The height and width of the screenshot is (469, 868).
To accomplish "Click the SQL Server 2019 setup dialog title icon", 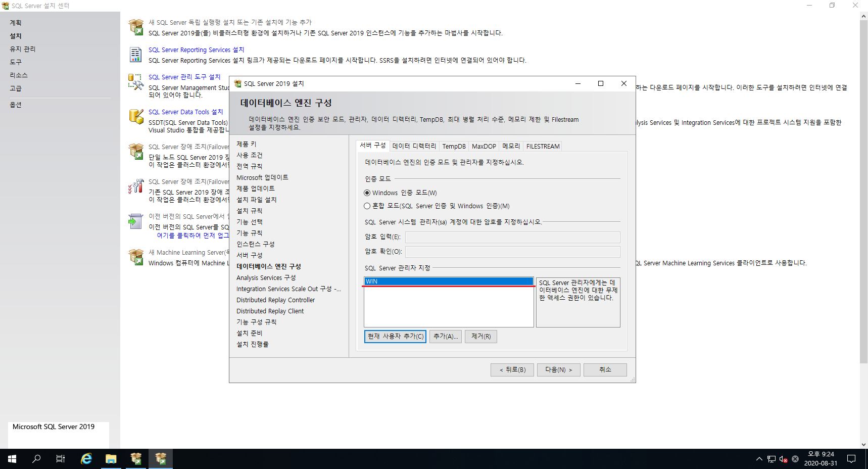I will pyautogui.click(x=237, y=84).
